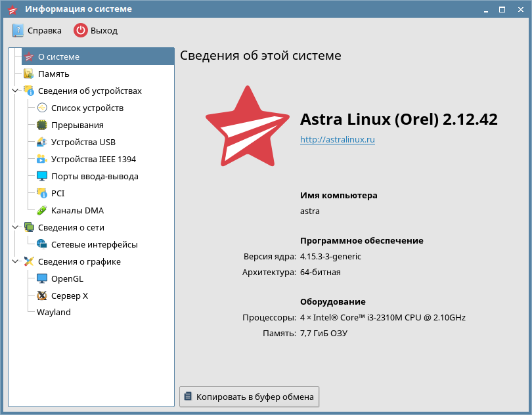Screen dimensions: 532x415
Task: Click the Устройства USB icon
Action: pos(42,142)
